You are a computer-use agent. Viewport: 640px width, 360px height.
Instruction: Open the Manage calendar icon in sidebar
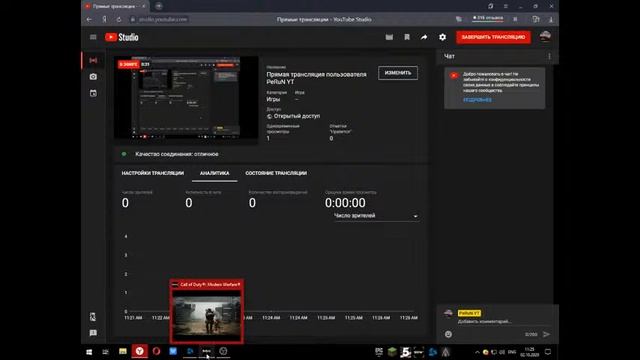(93, 93)
